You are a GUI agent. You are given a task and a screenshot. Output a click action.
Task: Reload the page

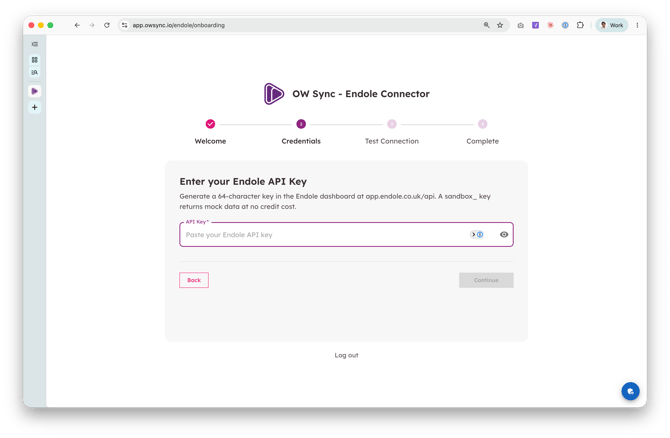tap(107, 25)
